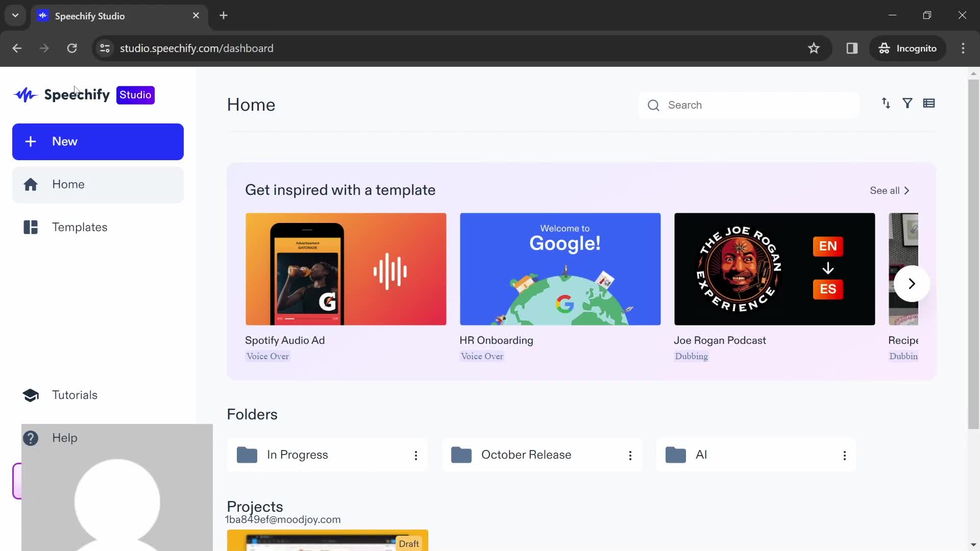Click See all templates expander
This screenshot has height=551, width=980.
tap(889, 190)
